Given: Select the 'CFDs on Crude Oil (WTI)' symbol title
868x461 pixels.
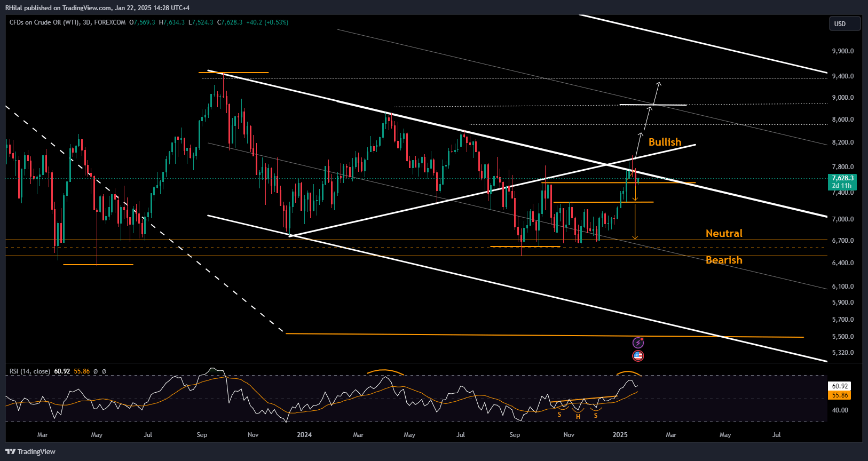Looking at the screenshot, I should (44, 22).
